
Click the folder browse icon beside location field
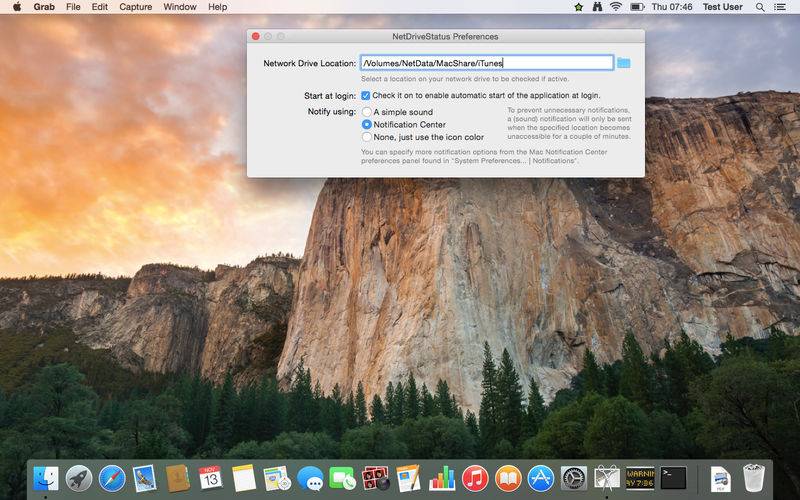click(x=624, y=63)
